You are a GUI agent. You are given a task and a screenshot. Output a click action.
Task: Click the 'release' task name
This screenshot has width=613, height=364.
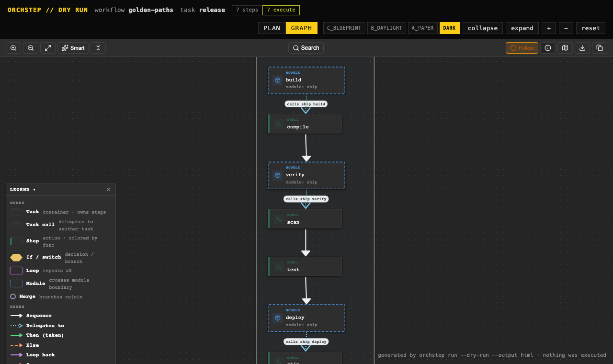tap(212, 10)
